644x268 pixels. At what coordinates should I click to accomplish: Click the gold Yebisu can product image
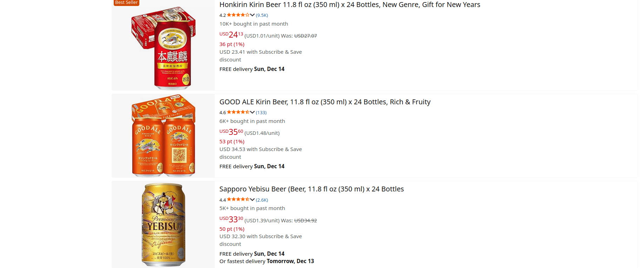pos(164,225)
